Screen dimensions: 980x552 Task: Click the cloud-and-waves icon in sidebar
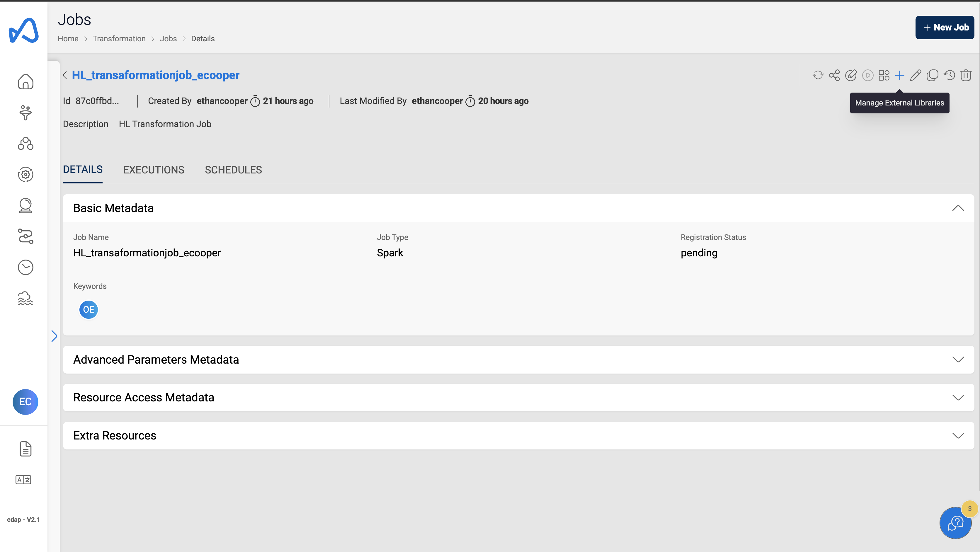coord(25,298)
